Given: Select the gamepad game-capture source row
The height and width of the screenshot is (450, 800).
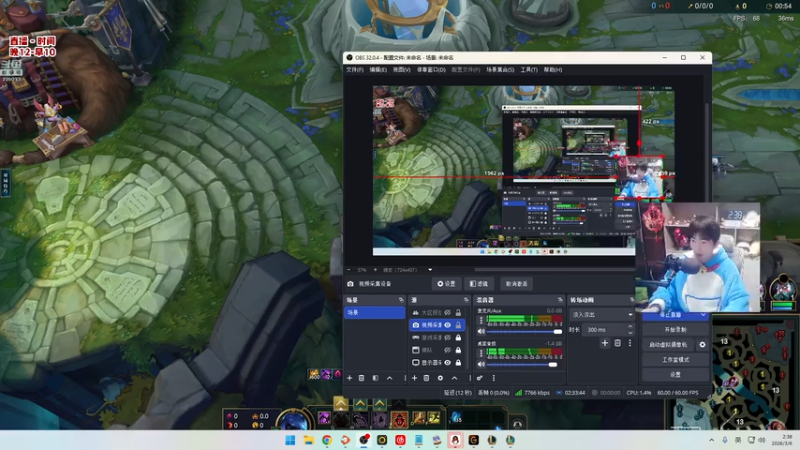Looking at the screenshot, I should coord(437,338).
